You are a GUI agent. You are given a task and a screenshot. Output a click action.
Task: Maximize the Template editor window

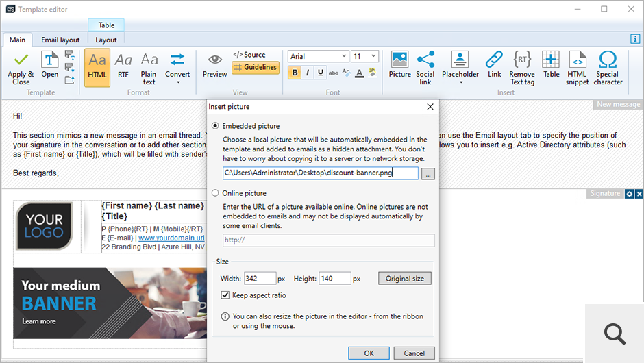pos(604,9)
